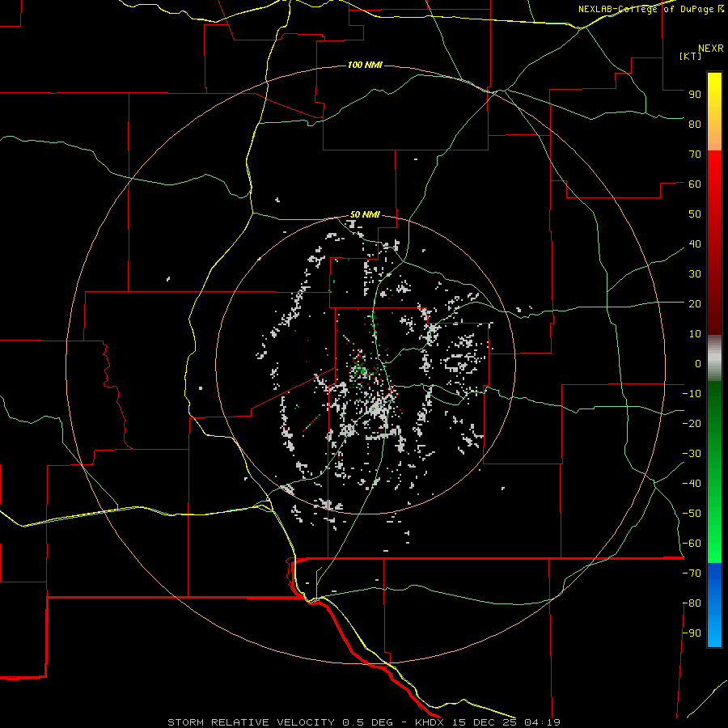Screen dimensions: 728x728
Task: Click the "-90" velocity scale value
Action: tap(692, 633)
